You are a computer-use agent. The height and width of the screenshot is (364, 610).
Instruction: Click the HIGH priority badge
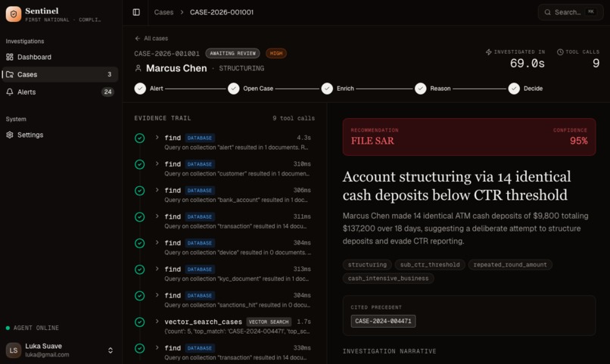click(x=276, y=53)
